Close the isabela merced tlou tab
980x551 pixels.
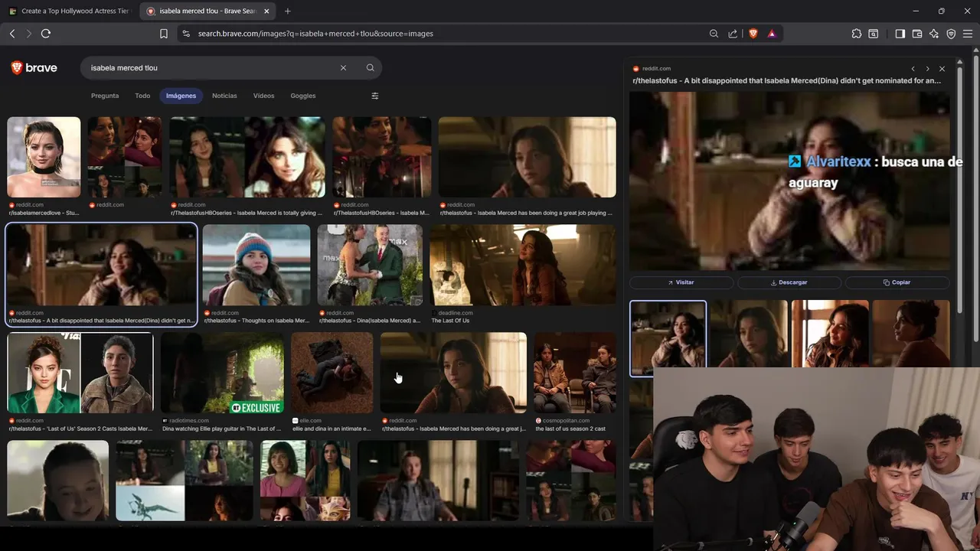pyautogui.click(x=266, y=11)
